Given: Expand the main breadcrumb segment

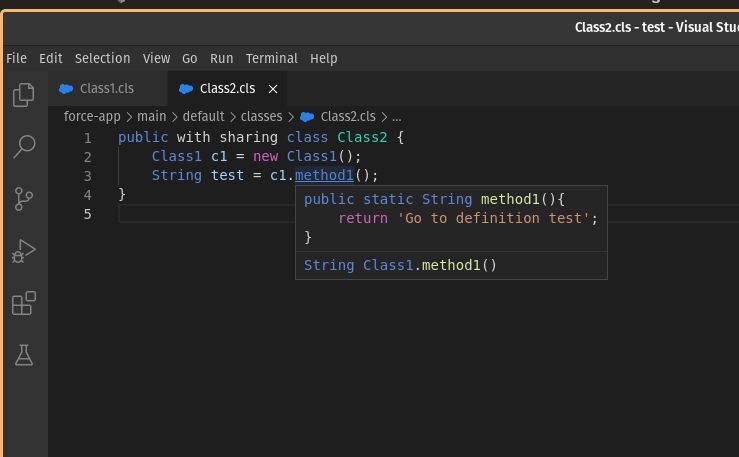Looking at the screenshot, I should 151,116.
